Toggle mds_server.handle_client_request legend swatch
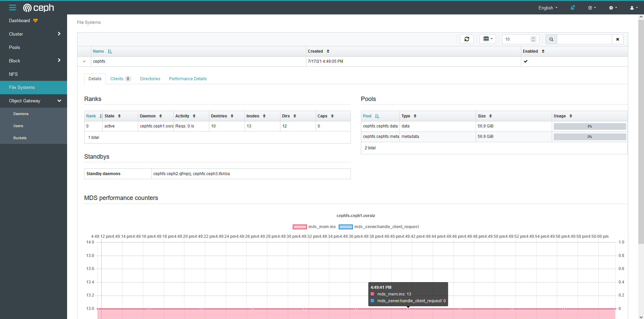This screenshot has width=644, height=319. pyautogui.click(x=346, y=227)
